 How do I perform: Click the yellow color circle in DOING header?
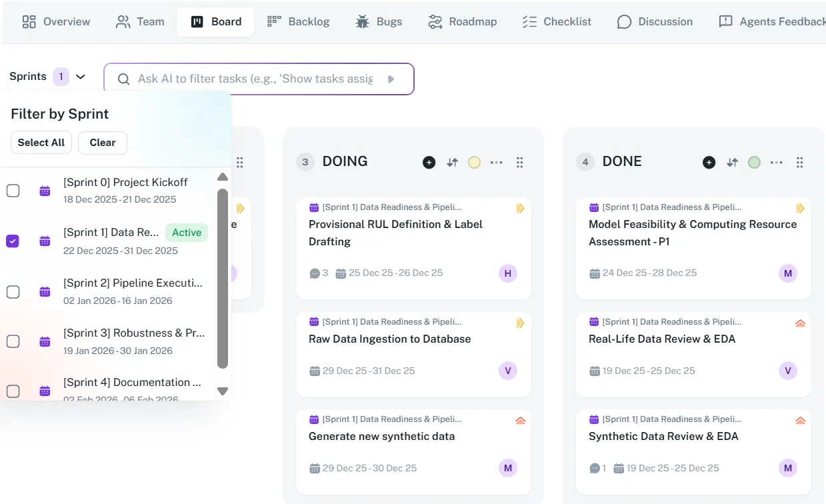point(474,162)
